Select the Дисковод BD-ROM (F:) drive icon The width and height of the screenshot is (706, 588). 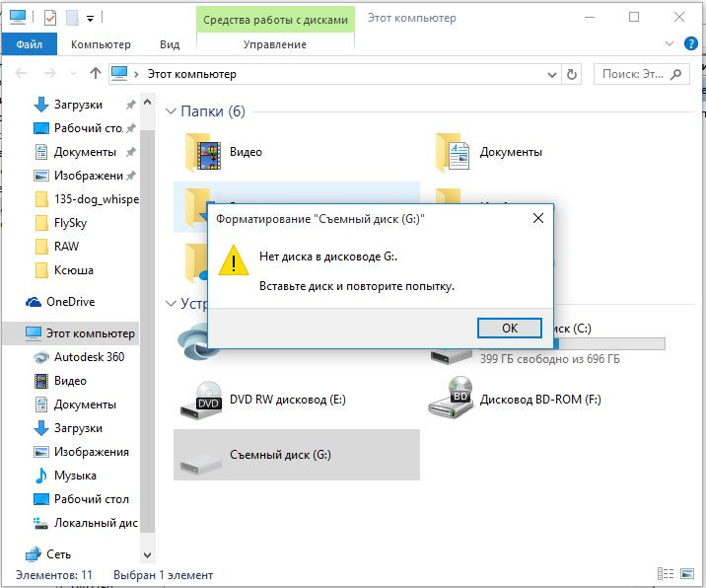coord(452,399)
